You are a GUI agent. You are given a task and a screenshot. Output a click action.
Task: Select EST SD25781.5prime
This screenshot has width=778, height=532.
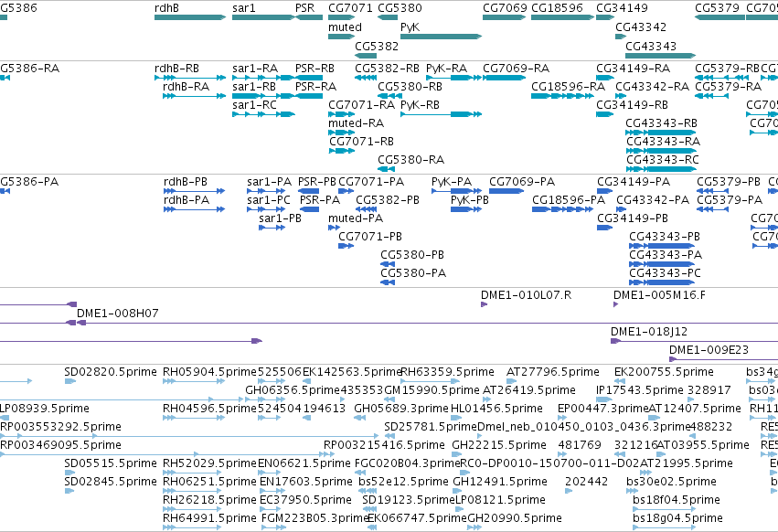click(431, 427)
